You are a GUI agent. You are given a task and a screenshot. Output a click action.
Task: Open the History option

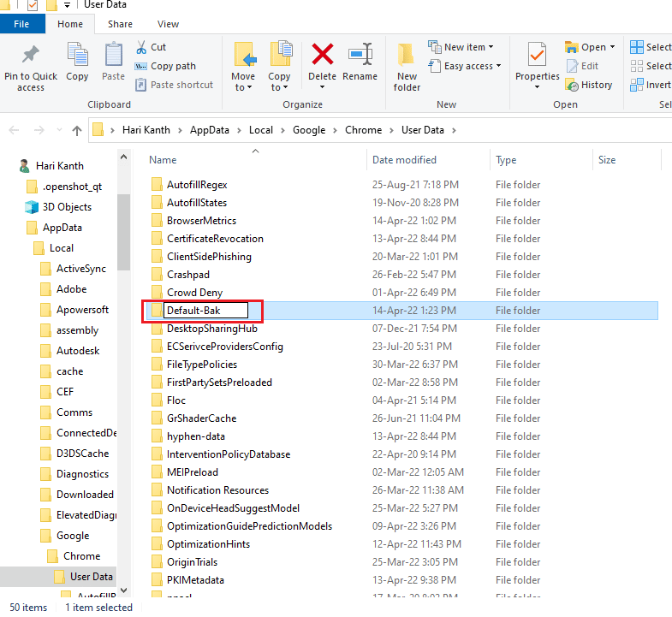coord(589,85)
